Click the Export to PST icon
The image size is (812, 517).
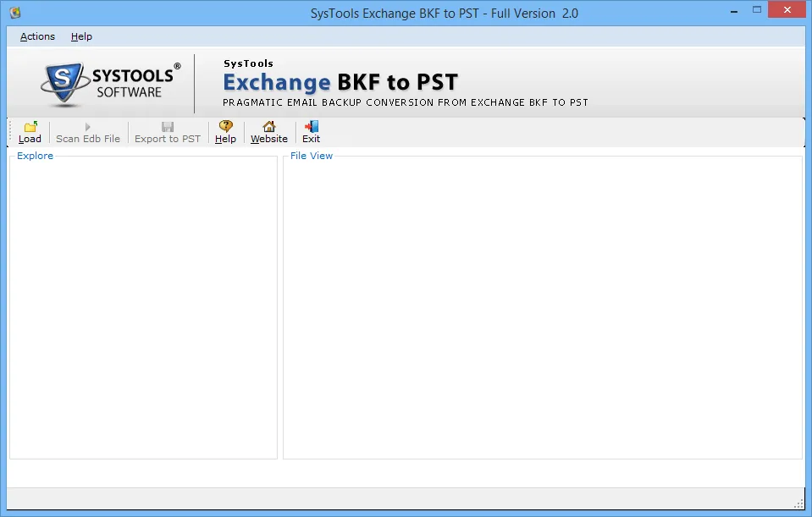[167, 131]
